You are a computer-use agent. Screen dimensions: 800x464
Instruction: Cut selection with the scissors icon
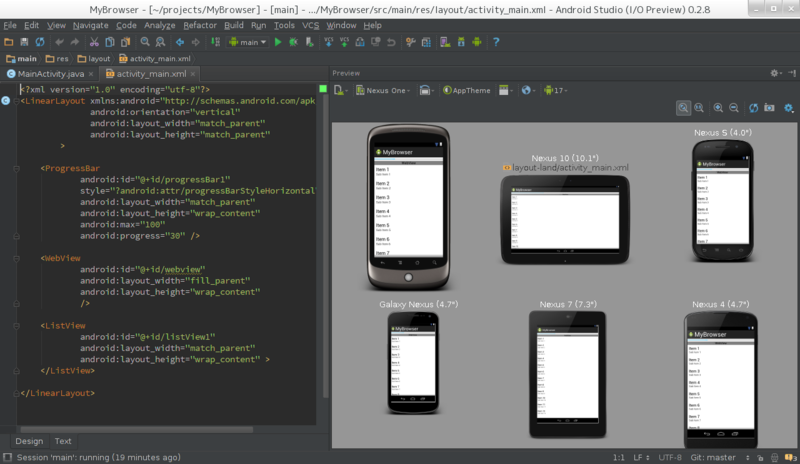click(x=94, y=42)
